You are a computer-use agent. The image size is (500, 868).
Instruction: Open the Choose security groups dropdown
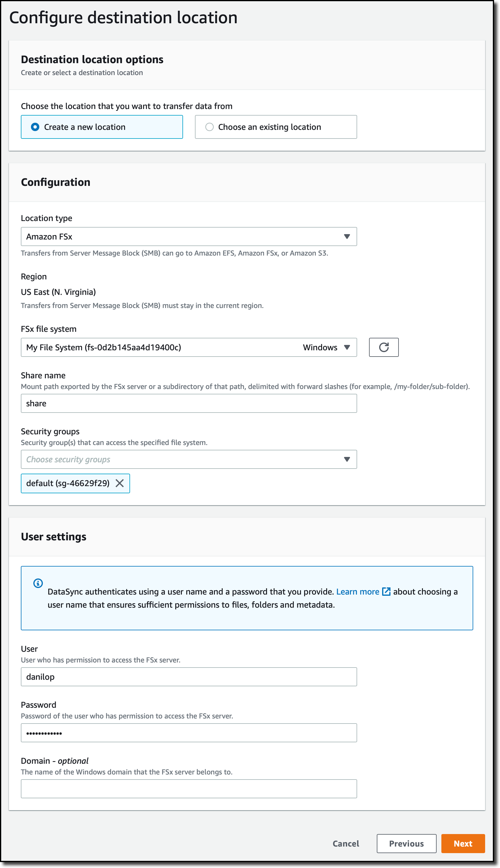pyautogui.click(x=189, y=459)
